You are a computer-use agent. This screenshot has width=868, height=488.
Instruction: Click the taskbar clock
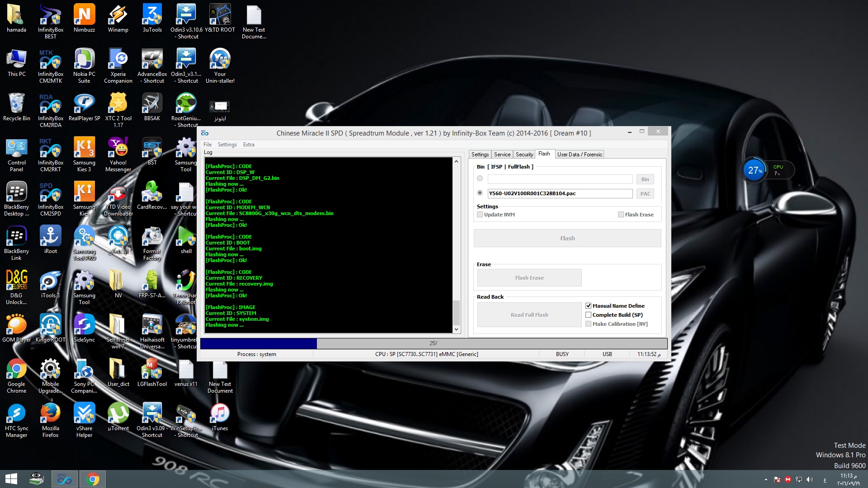(x=849, y=479)
